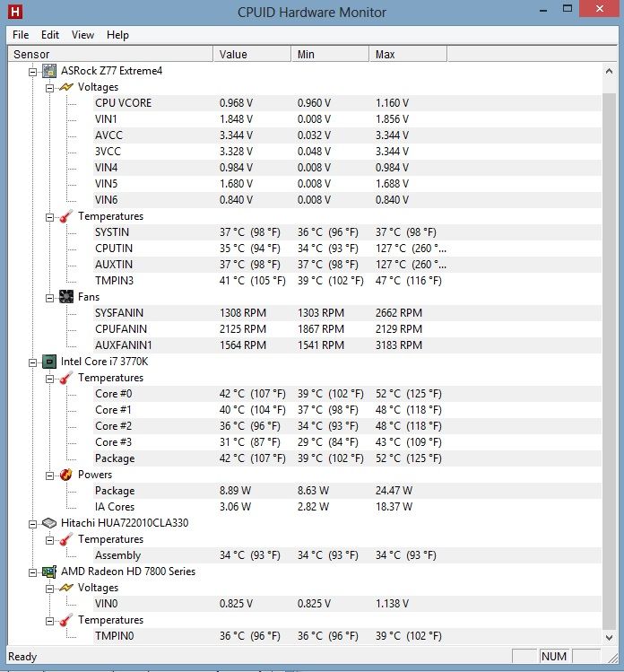The image size is (624, 672).
Task: Select the SYSFANIN fan row
Action: click(347, 313)
